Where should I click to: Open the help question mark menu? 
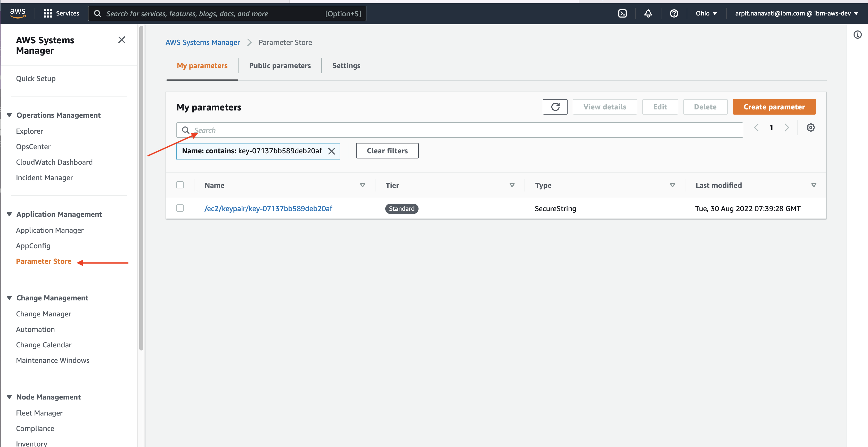pos(674,13)
